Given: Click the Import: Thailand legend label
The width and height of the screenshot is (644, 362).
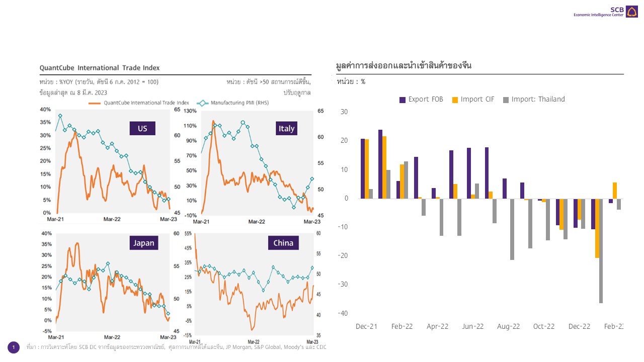Looking at the screenshot, I should pyautogui.click(x=538, y=100).
